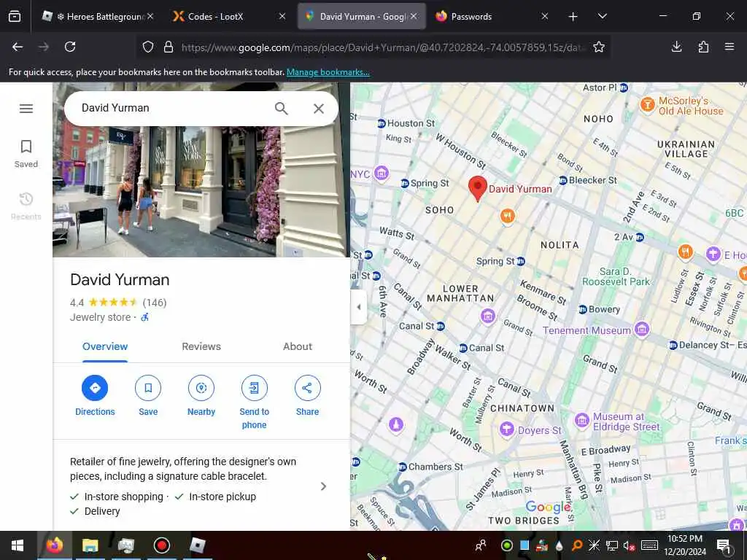Open Firefox View recent browsing
This screenshot has height=560, width=747.
[x=15, y=16]
